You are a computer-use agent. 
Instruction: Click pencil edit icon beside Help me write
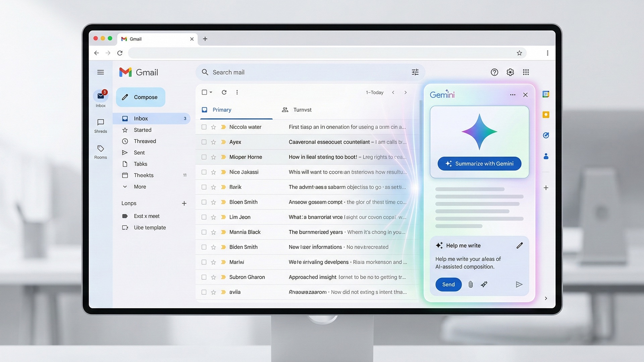coord(519,245)
